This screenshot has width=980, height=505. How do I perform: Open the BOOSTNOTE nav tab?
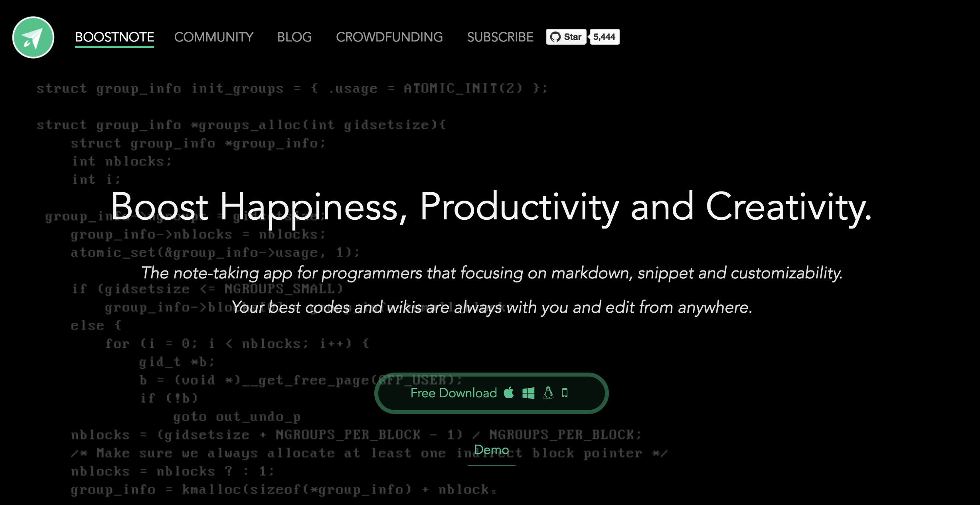point(115,37)
